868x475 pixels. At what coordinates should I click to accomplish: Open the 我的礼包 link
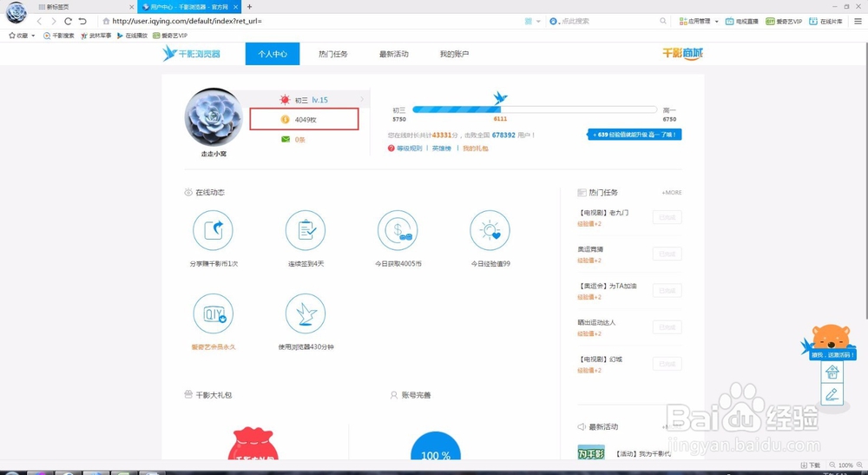point(476,148)
